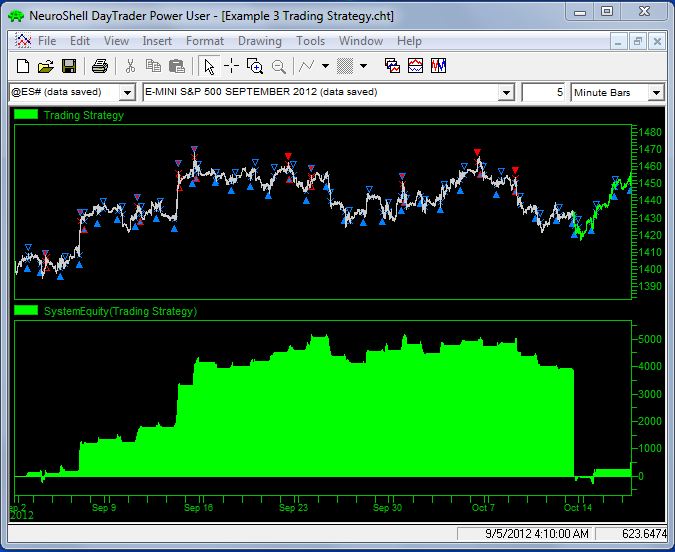
Task: Click the cascading chart windows icon
Action: pos(392,66)
